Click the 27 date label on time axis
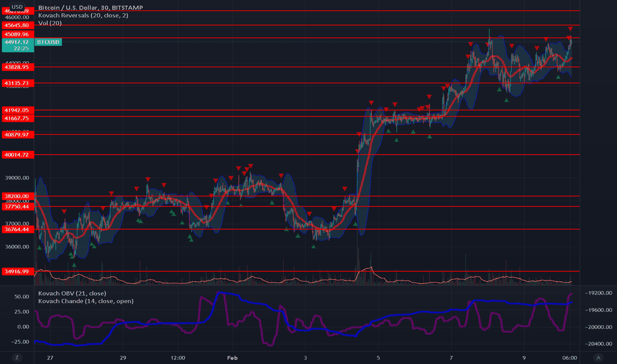 coord(50,357)
